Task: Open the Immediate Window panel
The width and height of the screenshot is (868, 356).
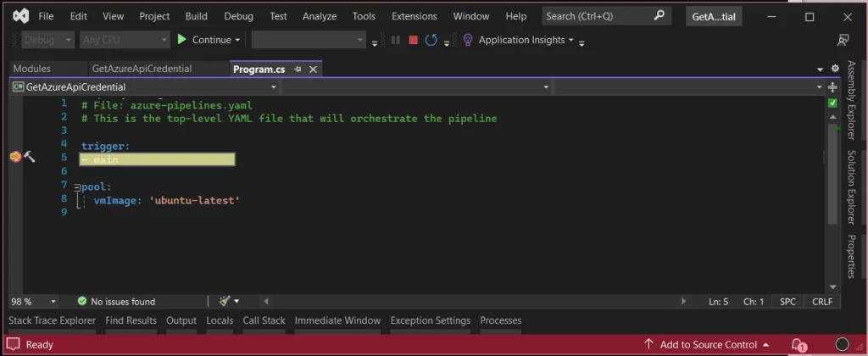Action: coord(337,320)
